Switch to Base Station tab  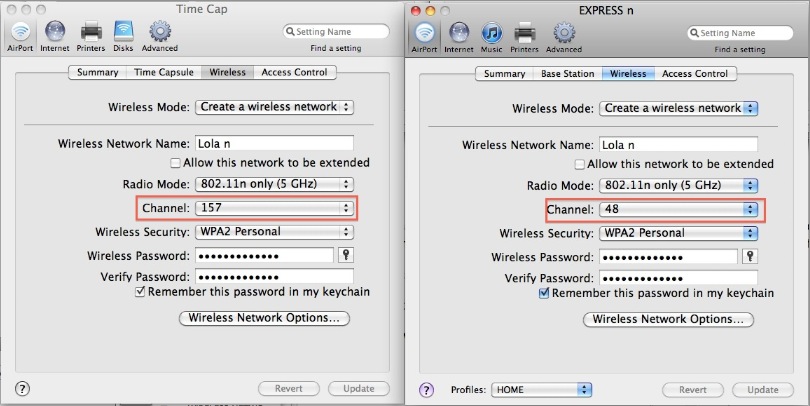[568, 74]
